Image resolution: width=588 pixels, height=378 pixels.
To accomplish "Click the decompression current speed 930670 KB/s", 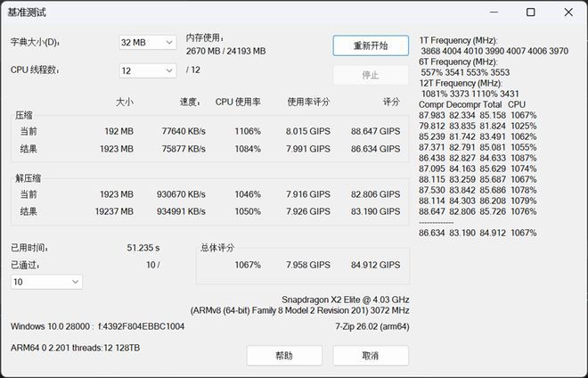I will [x=181, y=194].
